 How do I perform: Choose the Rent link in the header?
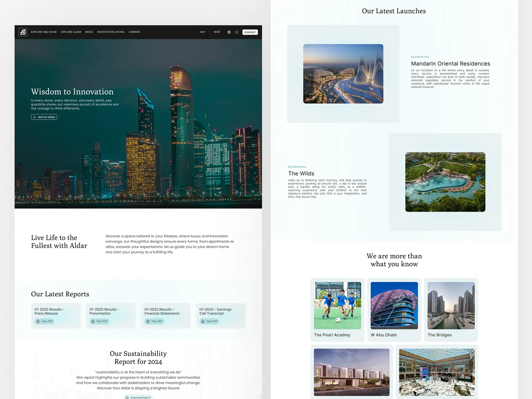(217, 32)
